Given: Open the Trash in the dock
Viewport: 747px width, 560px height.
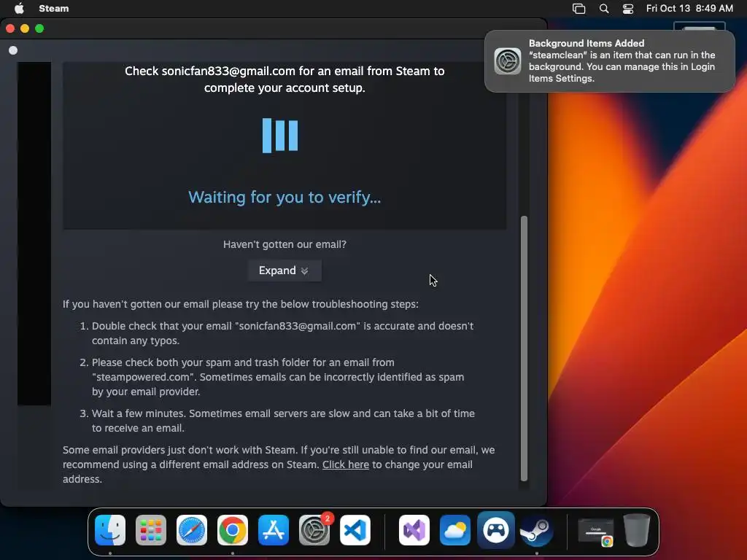Looking at the screenshot, I should [637, 530].
